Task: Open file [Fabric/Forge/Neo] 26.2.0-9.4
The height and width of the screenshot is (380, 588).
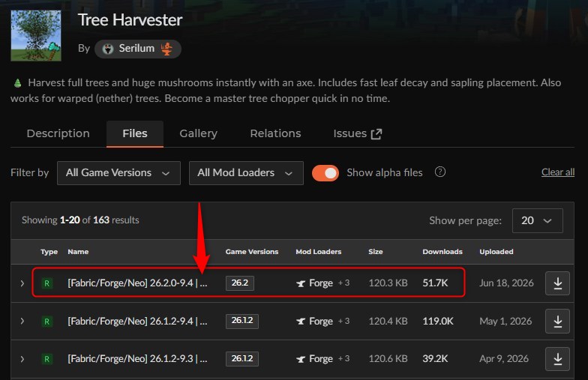Action: click(137, 283)
